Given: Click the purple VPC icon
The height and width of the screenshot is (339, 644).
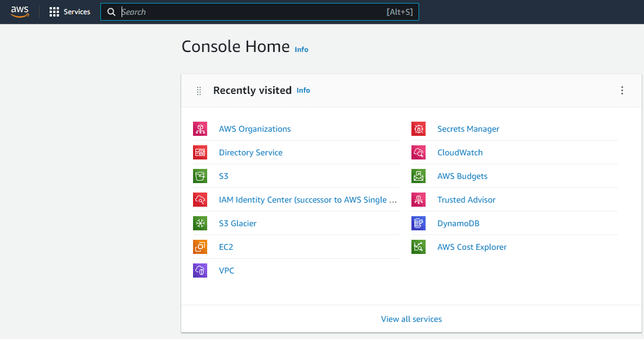Looking at the screenshot, I should (200, 270).
